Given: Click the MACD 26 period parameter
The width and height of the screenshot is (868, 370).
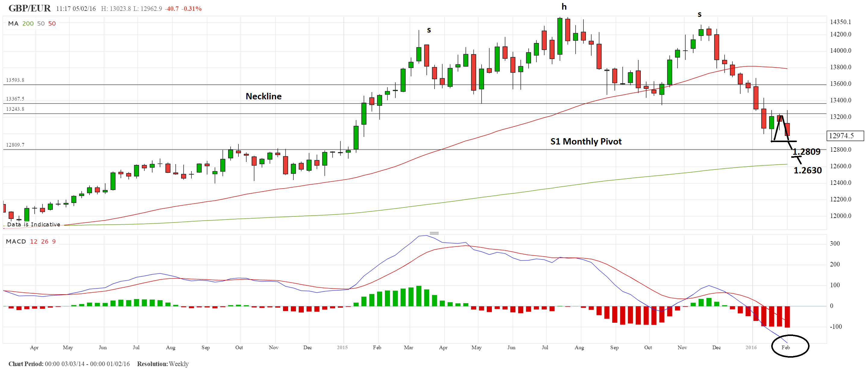Looking at the screenshot, I should tap(45, 241).
